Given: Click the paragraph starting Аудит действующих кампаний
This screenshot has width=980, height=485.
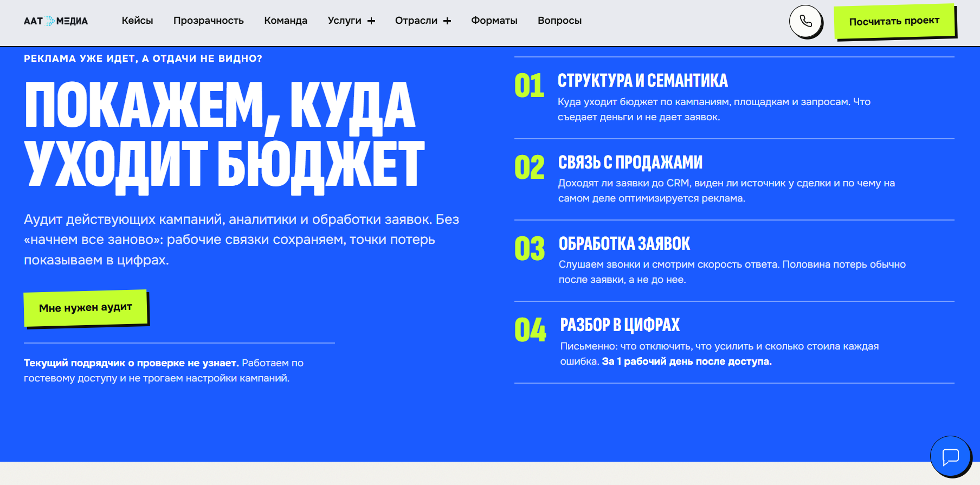Looking at the screenshot, I should click(241, 240).
